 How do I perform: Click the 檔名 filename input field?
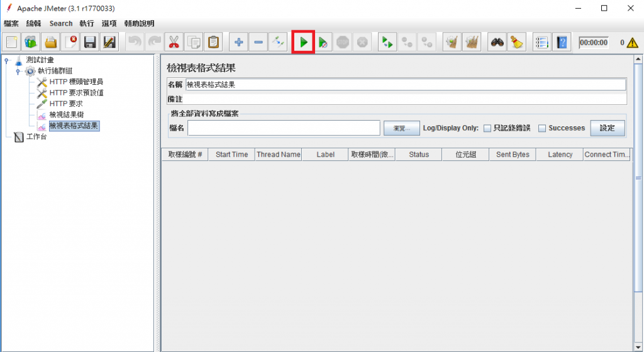(284, 128)
